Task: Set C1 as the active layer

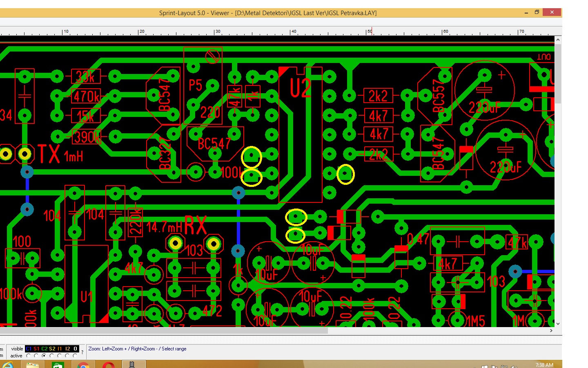Action: [x=29, y=356]
